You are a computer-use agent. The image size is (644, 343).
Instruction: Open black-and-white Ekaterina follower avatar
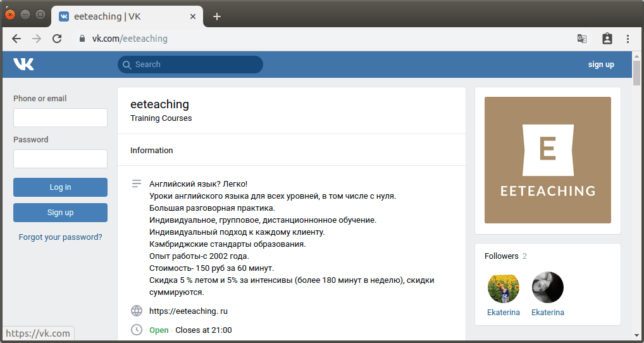click(x=547, y=287)
